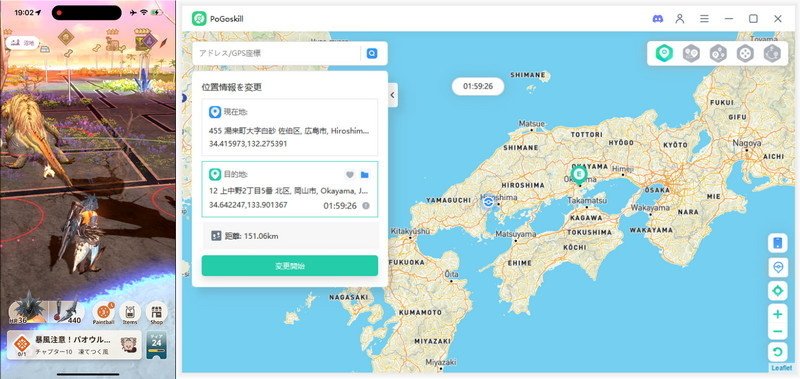This screenshot has width=800, height=379.
Task: Click the reset refresh icon on sidebar
Action: (x=778, y=352)
